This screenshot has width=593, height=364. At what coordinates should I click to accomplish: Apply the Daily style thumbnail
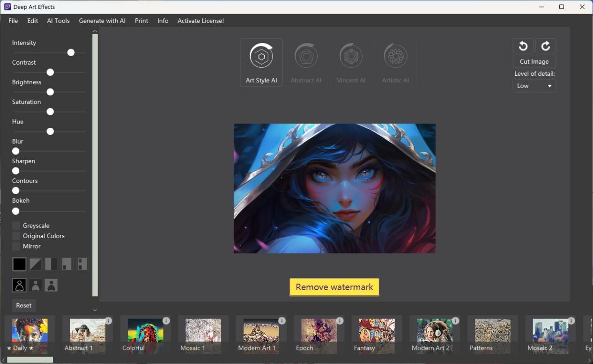[x=30, y=335]
